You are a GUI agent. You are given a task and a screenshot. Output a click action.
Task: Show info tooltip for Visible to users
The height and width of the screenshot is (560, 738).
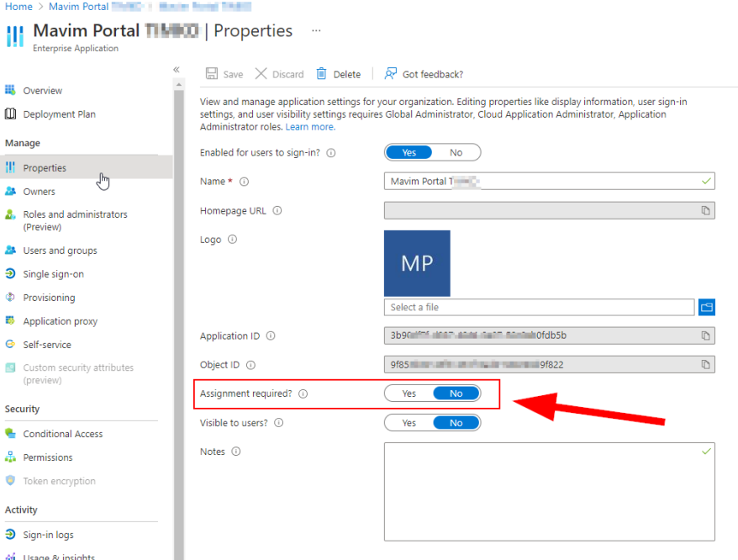pyautogui.click(x=278, y=423)
